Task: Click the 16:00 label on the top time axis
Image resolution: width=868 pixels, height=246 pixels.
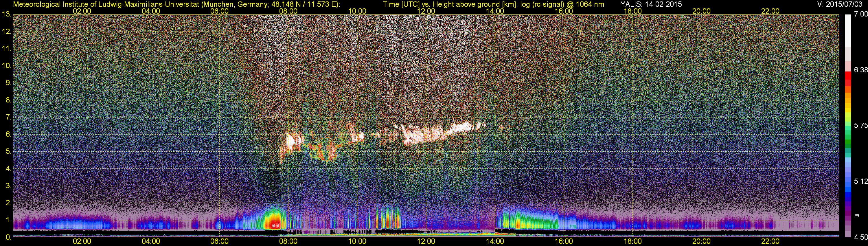Action: tap(564, 11)
